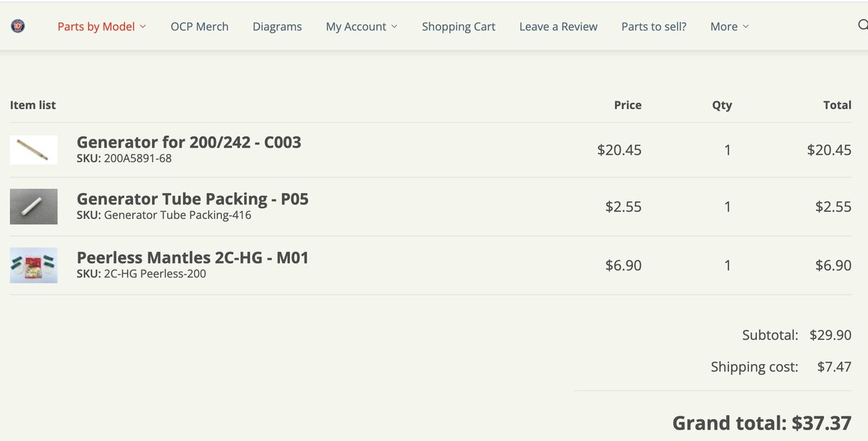The image size is (868, 441).
Task: Expand the My Account menu
Action: [362, 26]
